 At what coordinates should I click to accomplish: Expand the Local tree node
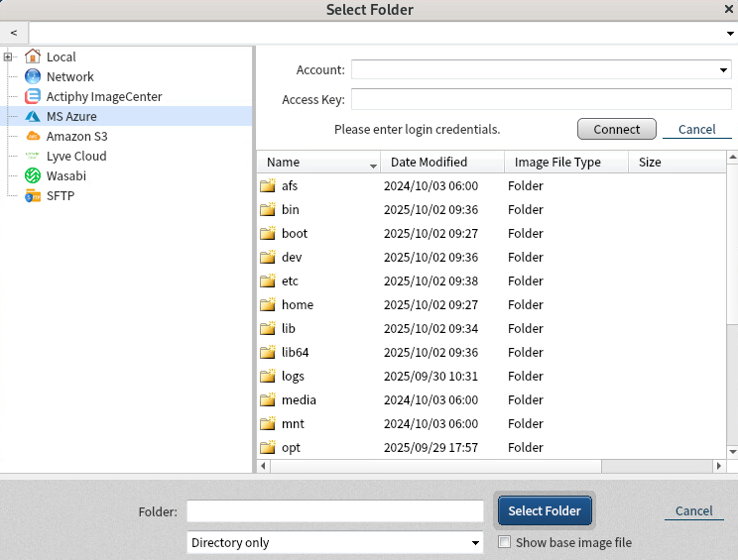coord(8,56)
